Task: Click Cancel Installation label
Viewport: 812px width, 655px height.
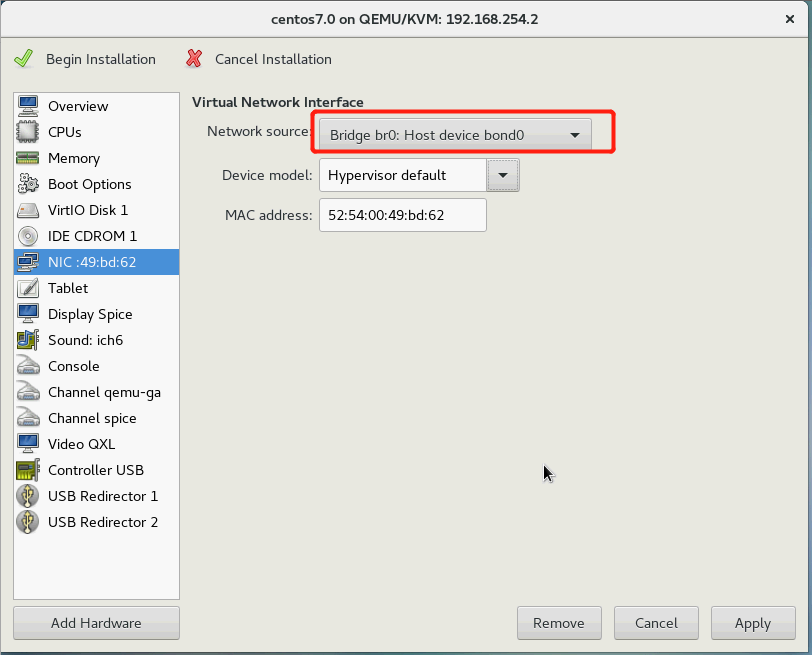Action: pos(274,59)
